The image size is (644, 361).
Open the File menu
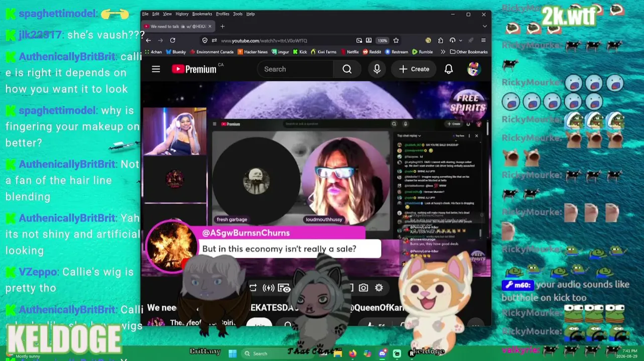point(145,14)
